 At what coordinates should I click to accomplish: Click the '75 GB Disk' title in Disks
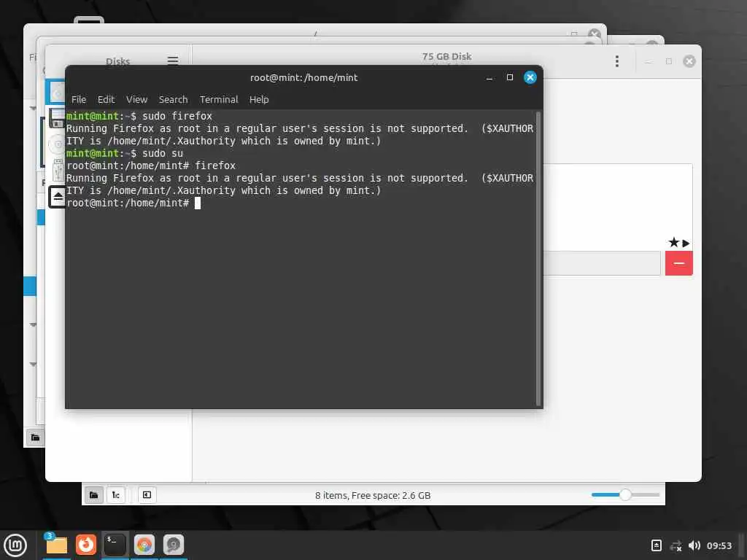(x=446, y=56)
